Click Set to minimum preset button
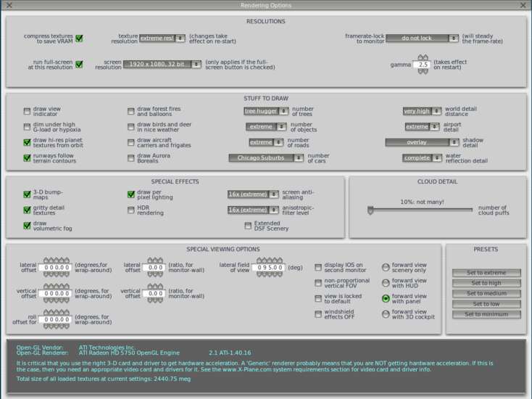532x399 pixels. [x=486, y=314]
